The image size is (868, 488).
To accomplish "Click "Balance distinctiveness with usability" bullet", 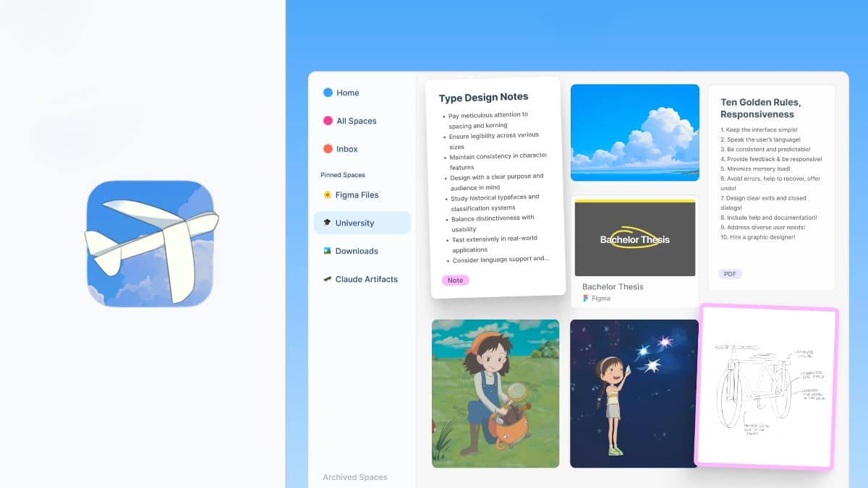I will click(493, 223).
